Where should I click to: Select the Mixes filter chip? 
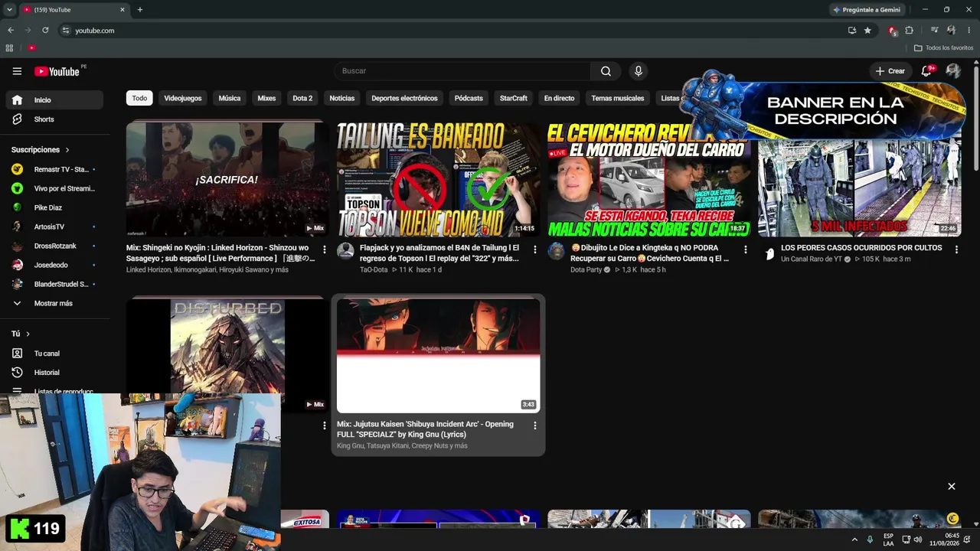tap(266, 98)
